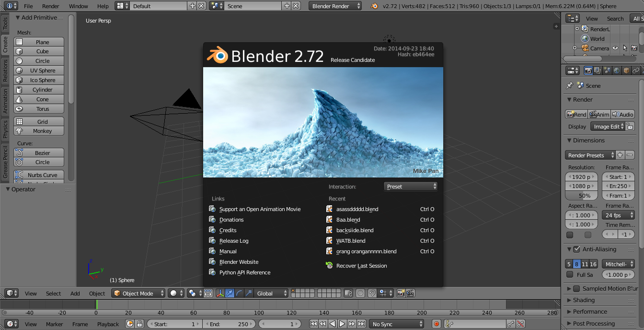Toggle Camera selectability arrow in outliner

pyautogui.click(x=625, y=48)
